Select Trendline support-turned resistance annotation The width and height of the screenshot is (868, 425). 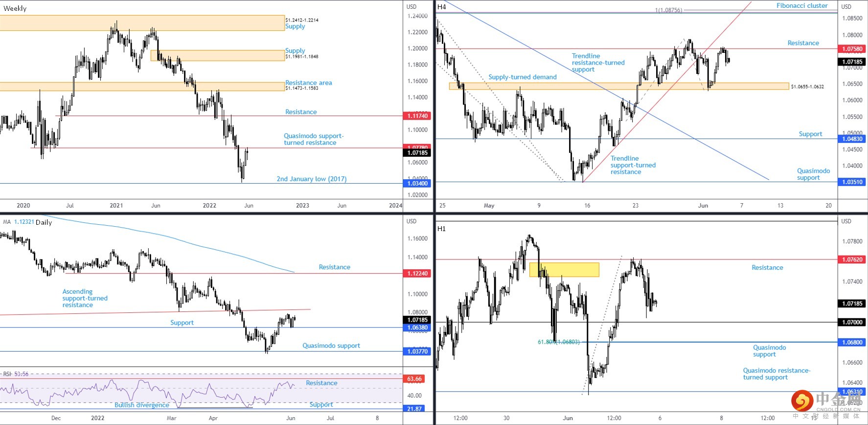pos(633,165)
